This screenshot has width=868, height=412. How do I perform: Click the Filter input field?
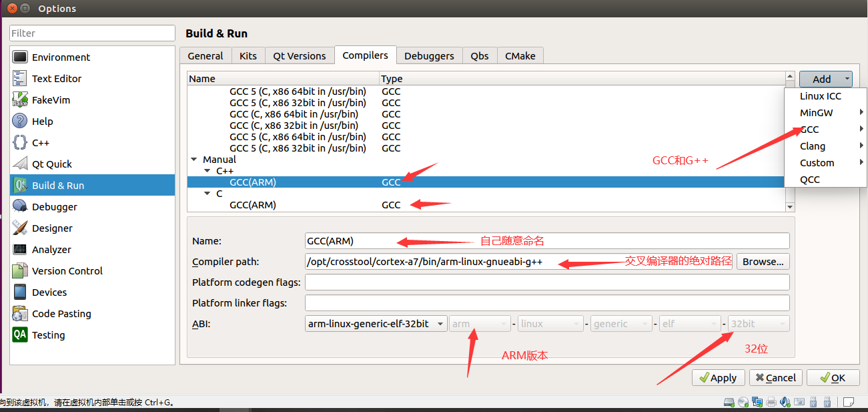tap(91, 33)
